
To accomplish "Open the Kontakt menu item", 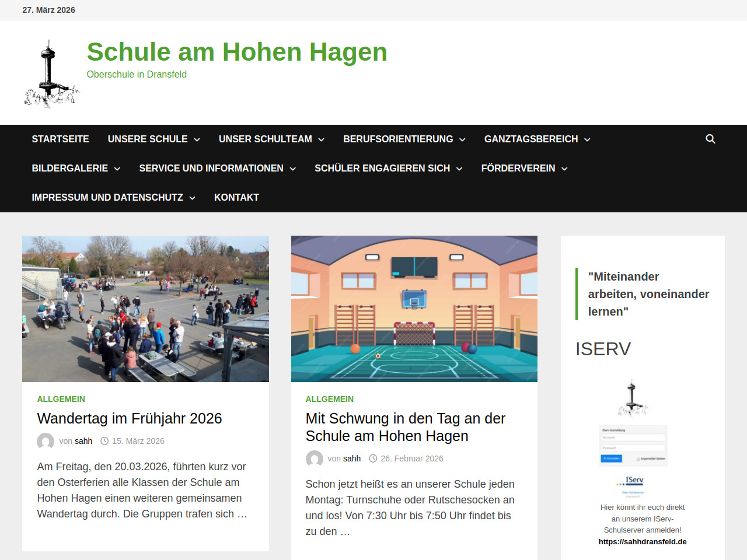I will (x=236, y=198).
